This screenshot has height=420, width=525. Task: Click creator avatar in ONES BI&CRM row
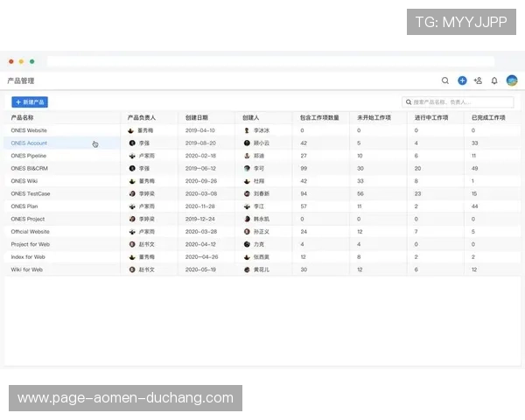click(247, 169)
